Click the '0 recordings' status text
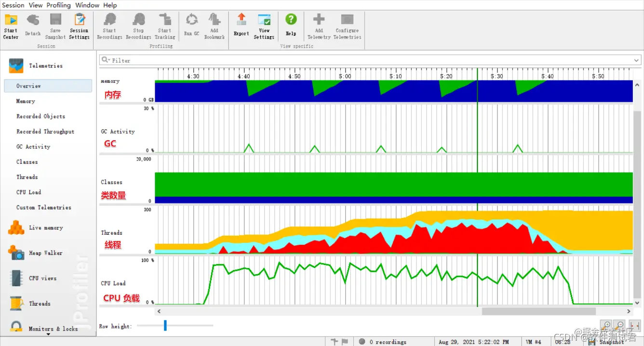644x346 pixels. click(388, 342)
